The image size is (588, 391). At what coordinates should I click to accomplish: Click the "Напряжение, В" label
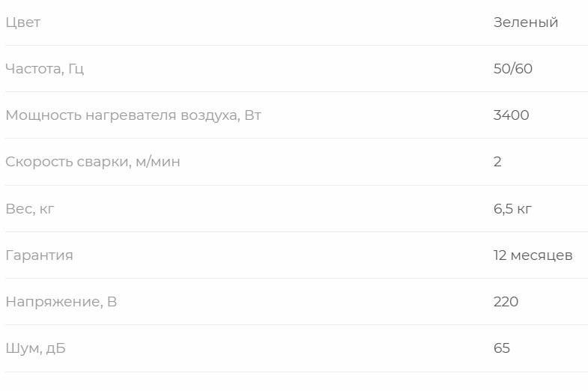(x=61, y=302)
